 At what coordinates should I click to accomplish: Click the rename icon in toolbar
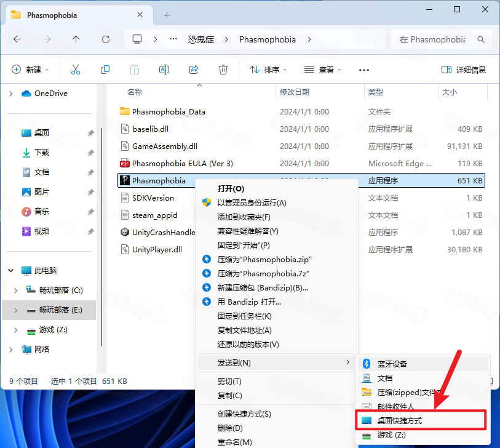coord(164,70)
